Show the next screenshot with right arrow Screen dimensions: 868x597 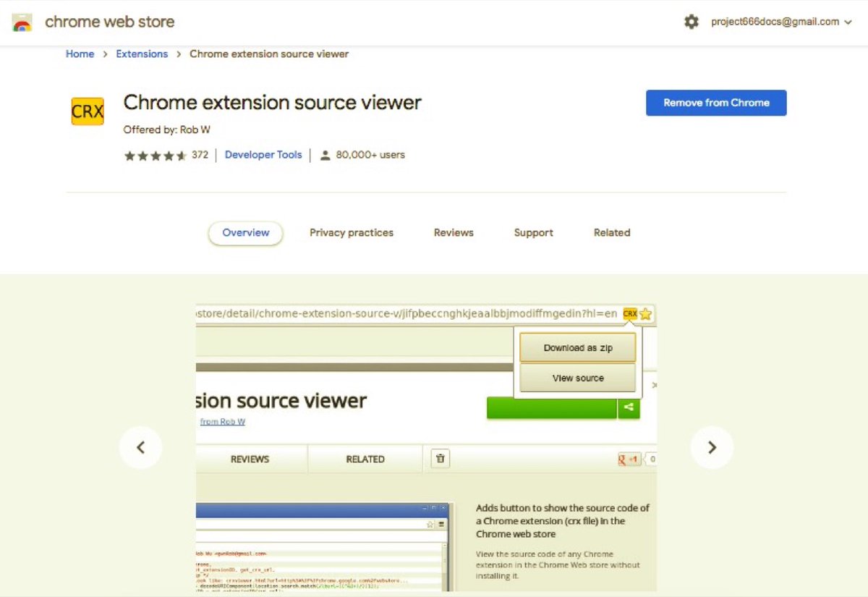[712, 447]
